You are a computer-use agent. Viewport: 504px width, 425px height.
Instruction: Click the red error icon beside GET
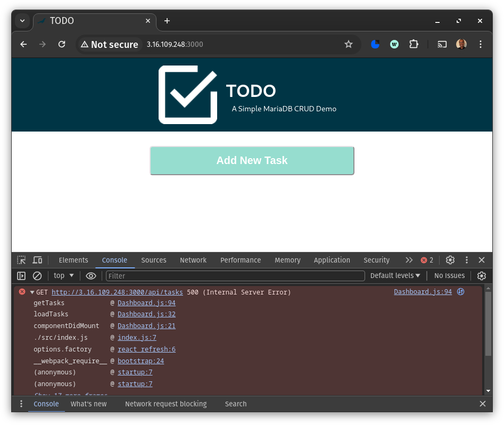point(22,292)
